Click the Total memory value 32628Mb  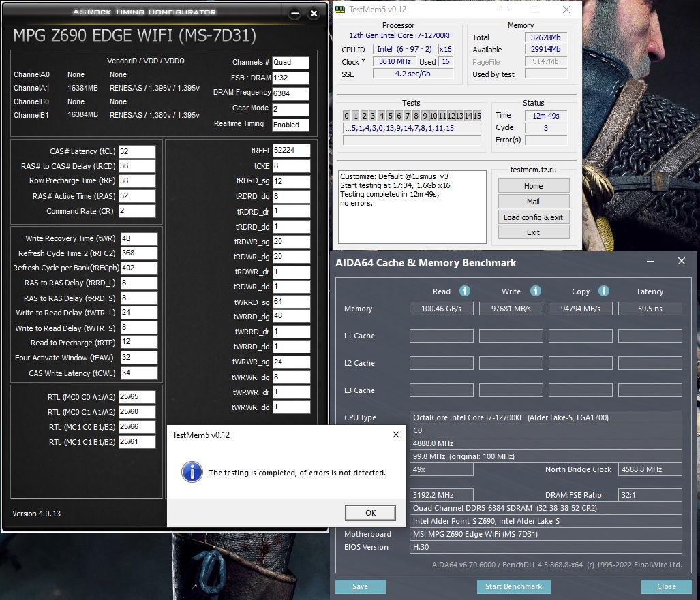click(545, 37)
